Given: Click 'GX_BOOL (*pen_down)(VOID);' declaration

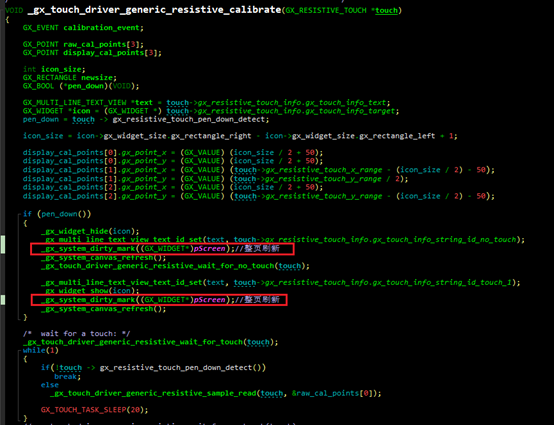Looking at the screenshot, I should 81,86.
